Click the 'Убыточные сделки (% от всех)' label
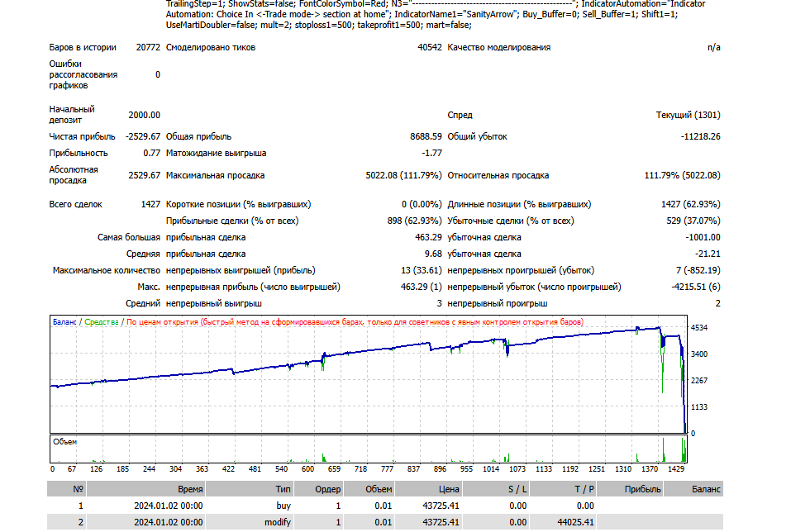Image resolution: width=791 pixels, height=532 pixels. coord(511,221)
